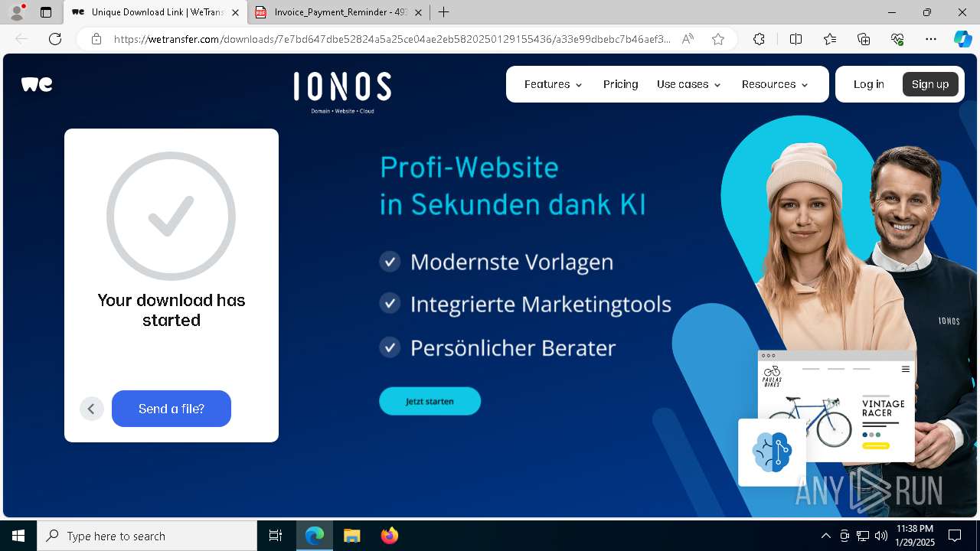This screenshot has height=551, width=980.
Task: Open the Pricing page
Action: tap(620, 84)
